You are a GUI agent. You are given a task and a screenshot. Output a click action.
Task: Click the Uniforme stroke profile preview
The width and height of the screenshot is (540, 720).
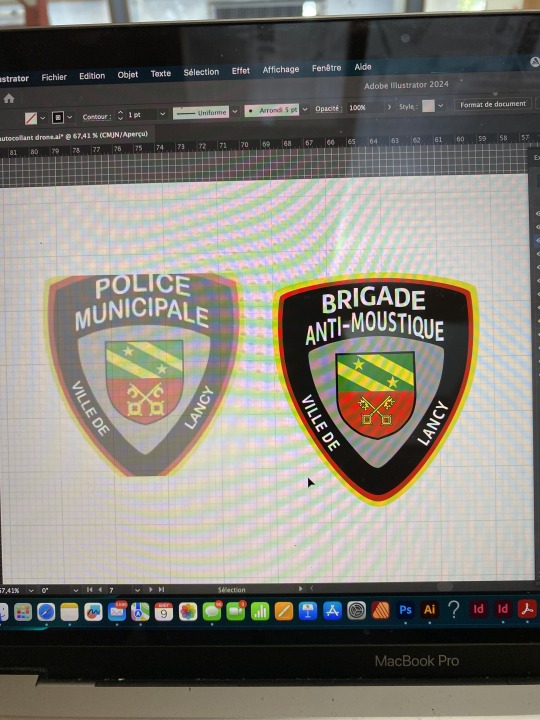click(201, 112)
